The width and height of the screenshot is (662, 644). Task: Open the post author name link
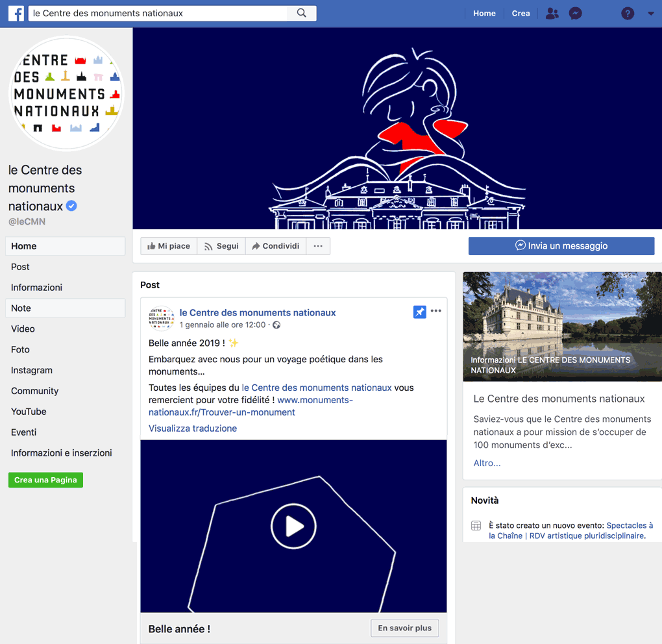[x=258, y=312]
